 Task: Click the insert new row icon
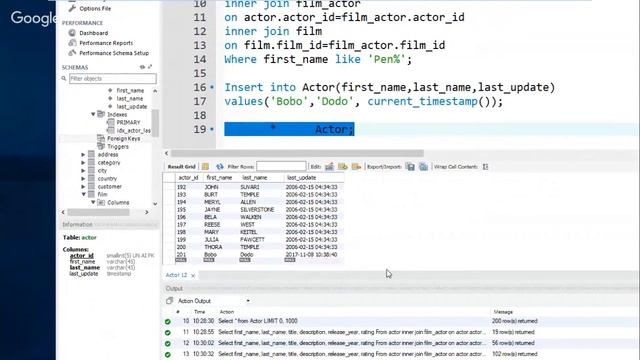point(343,167)
